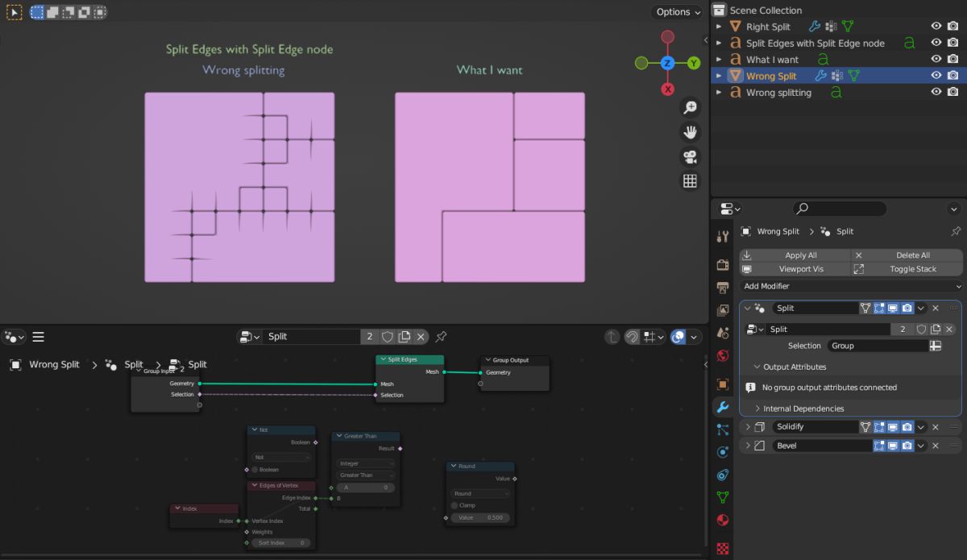Expand the Bevel modifier panel

pyautogui.click(x=748, y=446)
